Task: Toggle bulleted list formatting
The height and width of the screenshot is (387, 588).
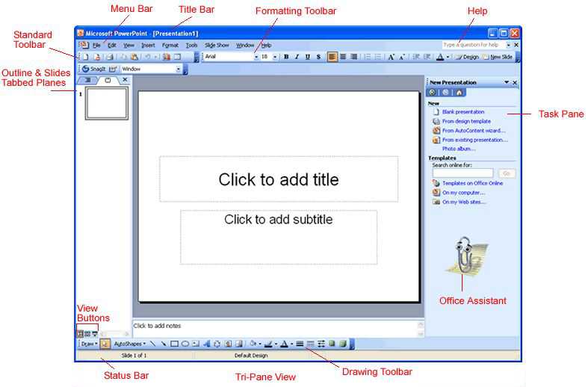Action: 378,57
